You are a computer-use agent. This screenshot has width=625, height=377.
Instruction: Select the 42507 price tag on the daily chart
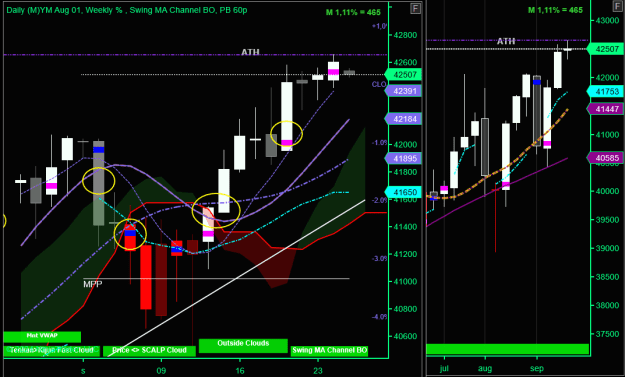pos(403,75)
